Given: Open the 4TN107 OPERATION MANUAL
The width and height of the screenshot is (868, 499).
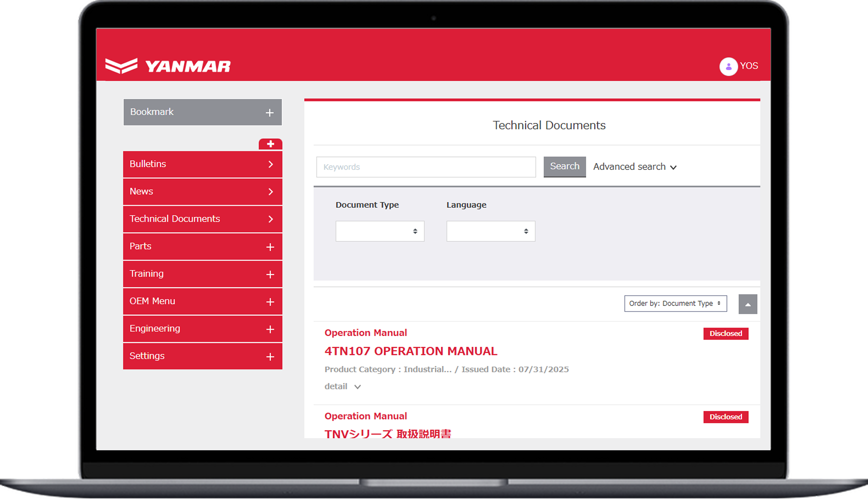Looking at the screenshot, I should 410,351.
